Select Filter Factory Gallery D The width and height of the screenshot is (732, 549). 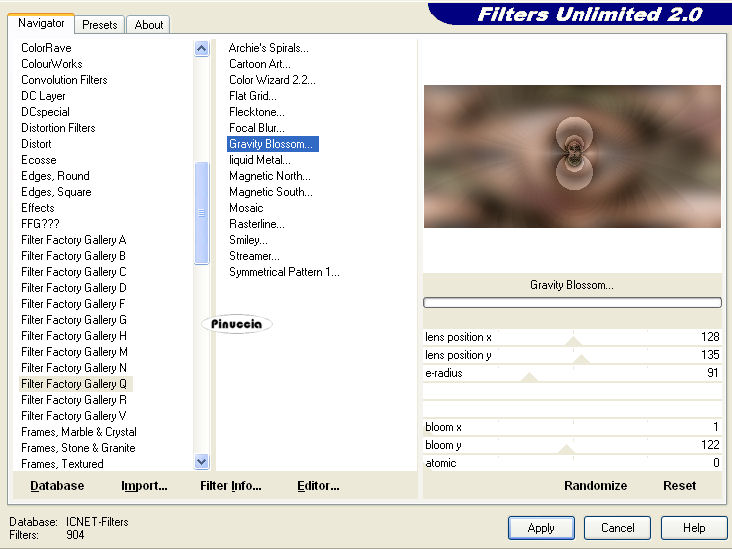coord(74,288)
